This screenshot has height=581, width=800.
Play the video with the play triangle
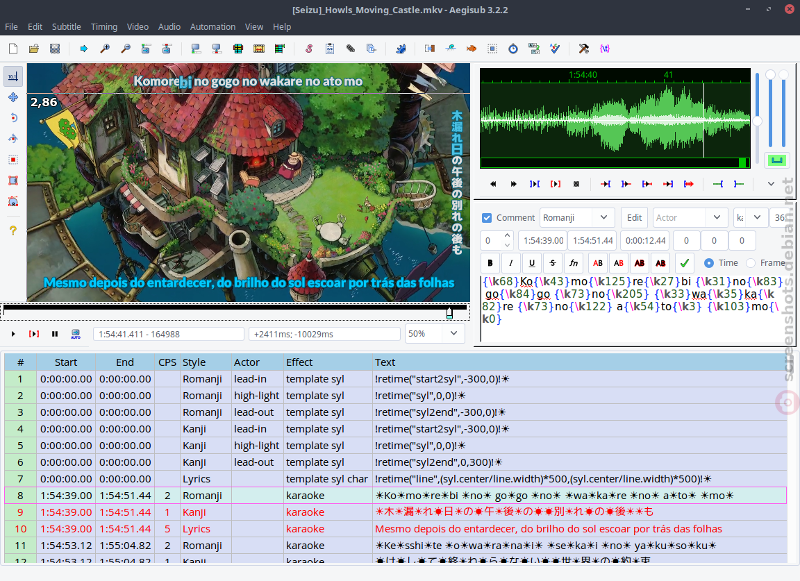coord(13,334)
